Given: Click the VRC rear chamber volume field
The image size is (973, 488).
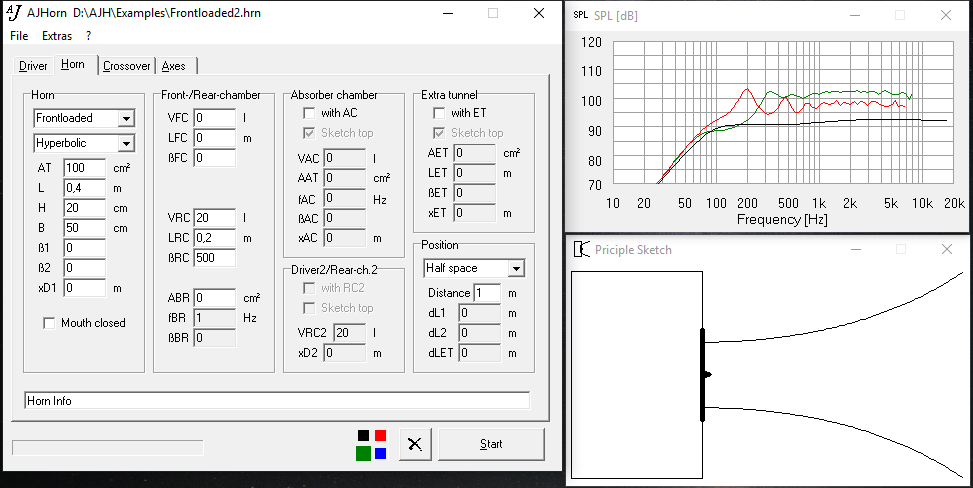Looking at the screenshot, I should pyautogui.click(x=215, y=218).
